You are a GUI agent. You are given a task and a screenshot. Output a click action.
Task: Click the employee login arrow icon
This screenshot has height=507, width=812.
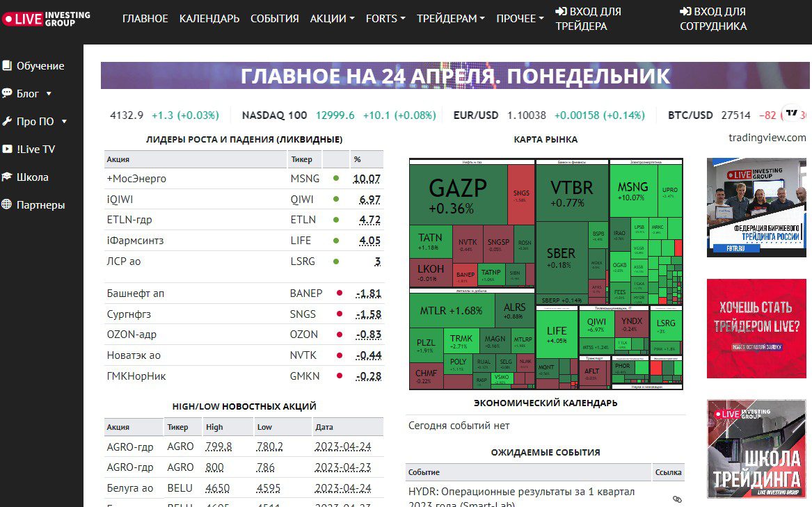pyautogui.click(x=685, y=11)
